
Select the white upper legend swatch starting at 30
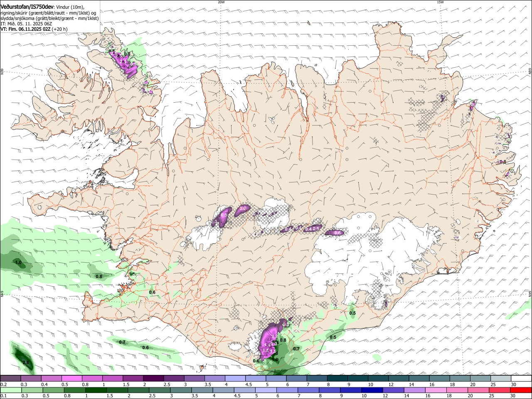tap(522, 379)
